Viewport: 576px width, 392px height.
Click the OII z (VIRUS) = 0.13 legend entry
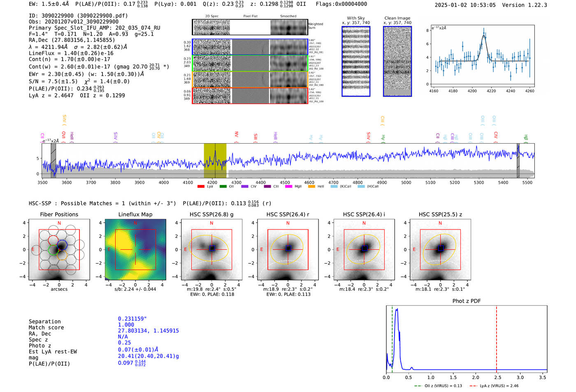coord(438,386)
